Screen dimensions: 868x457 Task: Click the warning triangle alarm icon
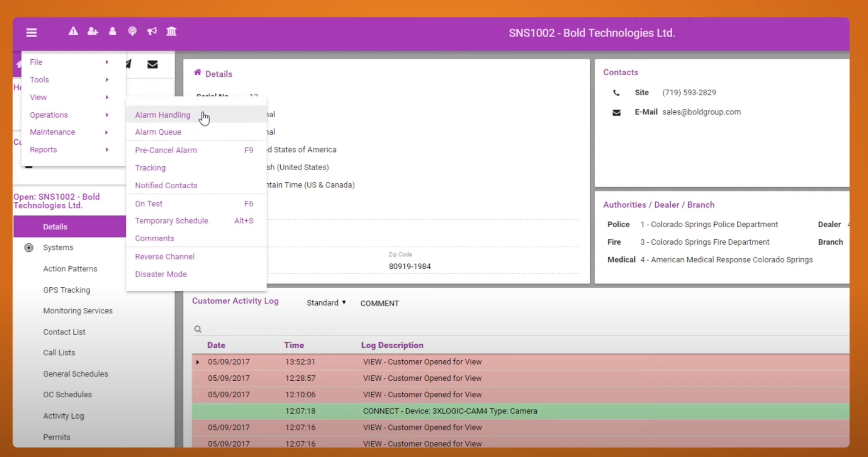tap(73, 31)
